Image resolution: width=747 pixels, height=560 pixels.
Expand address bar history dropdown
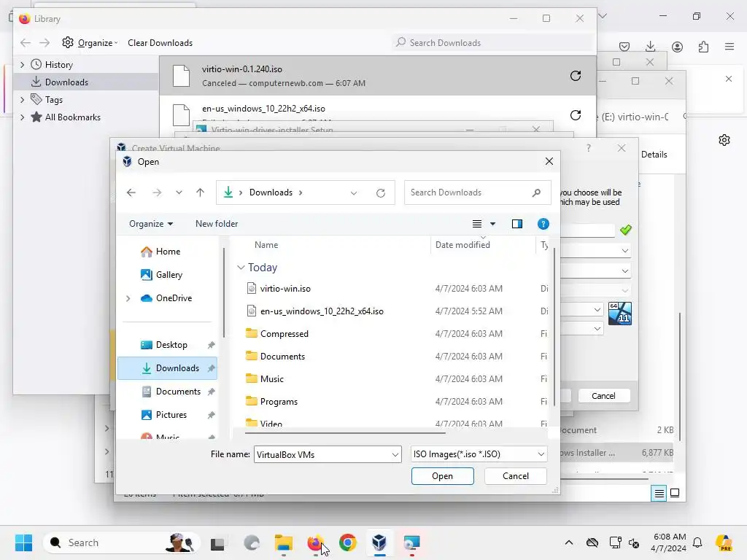tap(354, 192)
